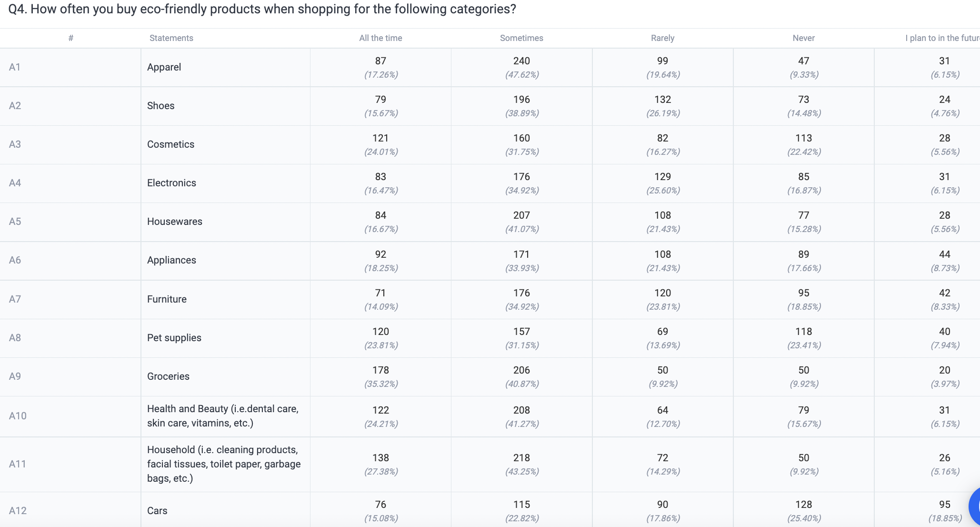Select the Groceries statement cell
Image resolution: width=980 pixels, height=527 pixels.
(x=168, y=376)
